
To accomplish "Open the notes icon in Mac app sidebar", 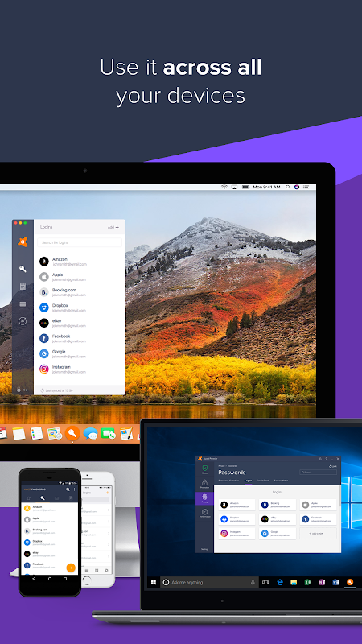I will tap(23, 287).
